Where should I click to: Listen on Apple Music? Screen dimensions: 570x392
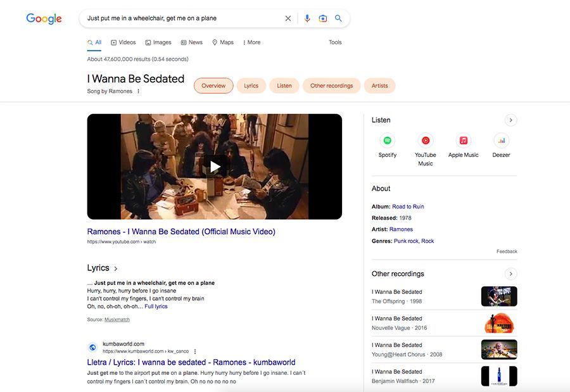pos(463,141)
